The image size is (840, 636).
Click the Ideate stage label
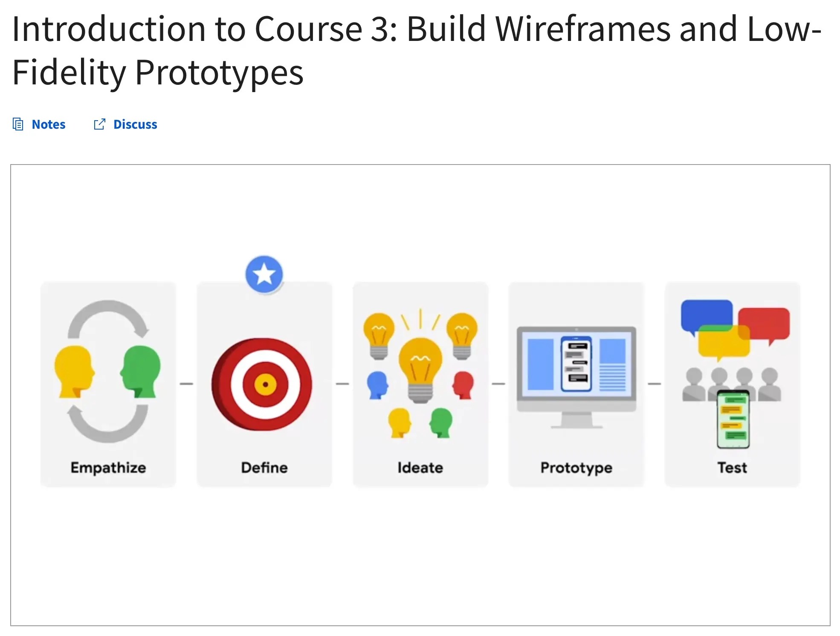[420, 467]
